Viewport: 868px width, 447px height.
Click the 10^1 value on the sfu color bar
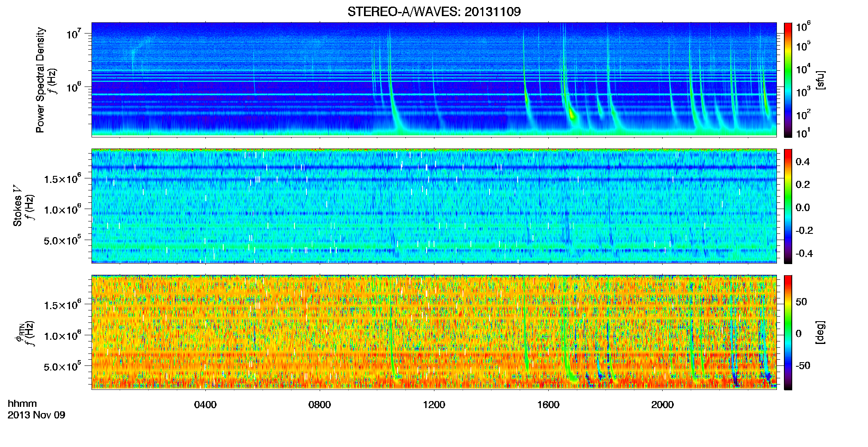point(803,133)
